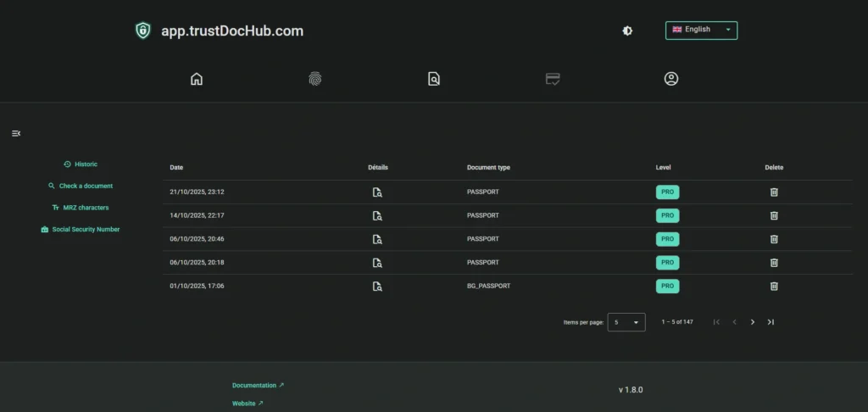Delete the 01/10/2025, 17:06 entry
Screen dimensions: 868x412
[x=774, y=287]
